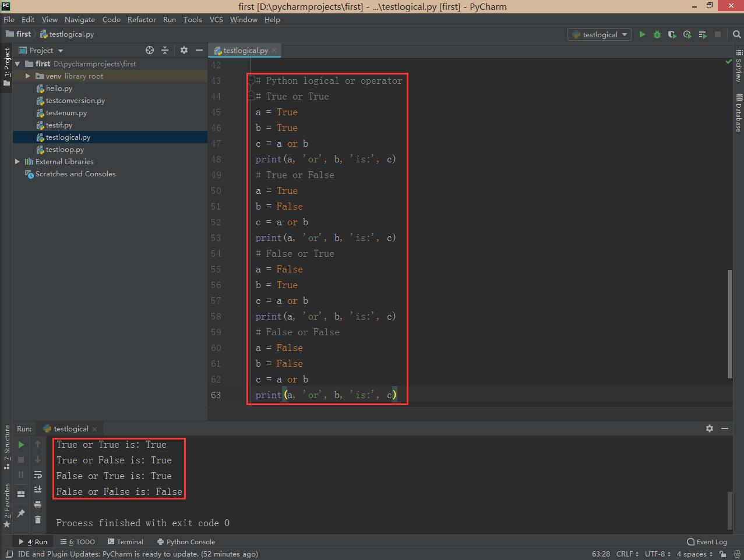
Task: Click the Run console vertical scrollbar
Action: coord(729,511)
